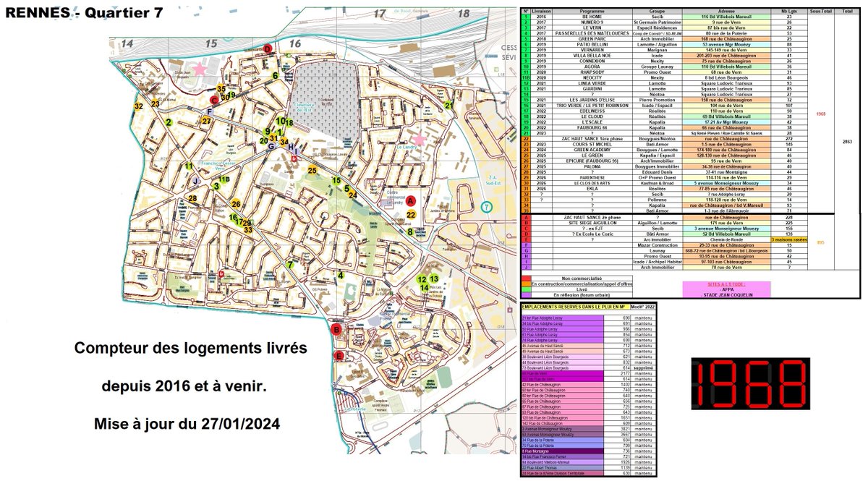Screen dimensions: 868x481
Task: Click the '53 avenue Mgr Mouëzy' address cell
Action: point(726,45)
